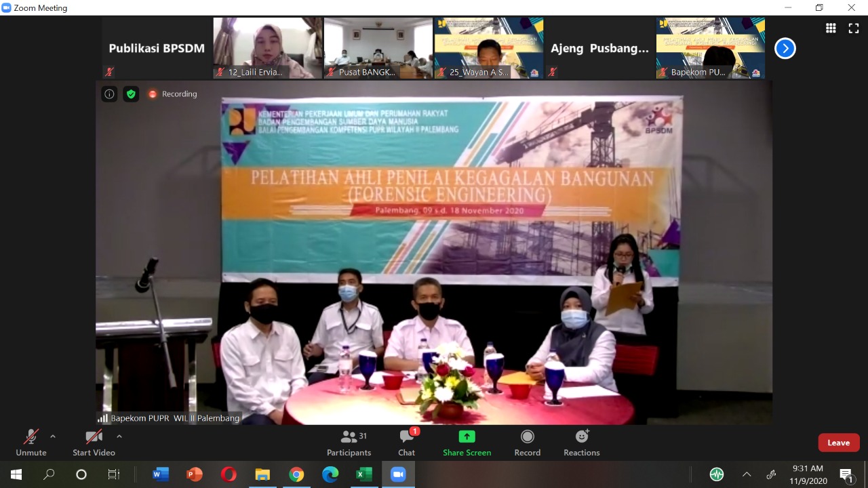Click the green tray icon beside hidden icons arrow
Screen dimensions: 868x488
click(x=717, y=474)
